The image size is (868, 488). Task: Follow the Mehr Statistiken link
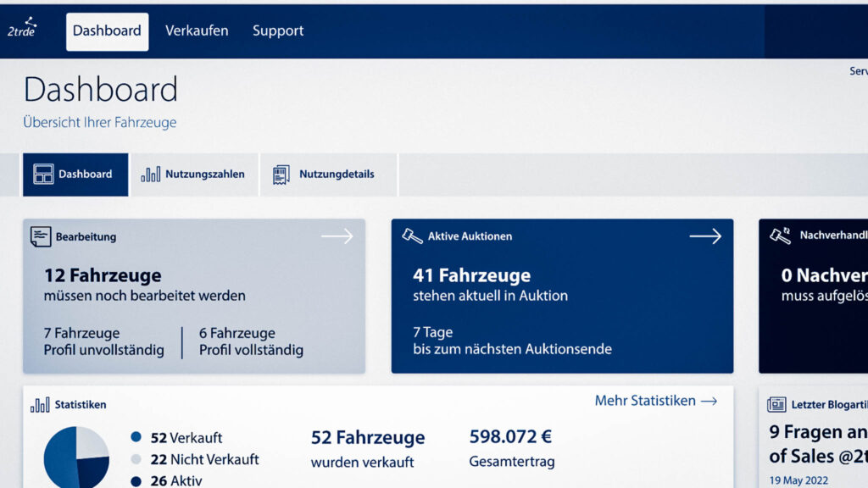[x=655, y=401]
